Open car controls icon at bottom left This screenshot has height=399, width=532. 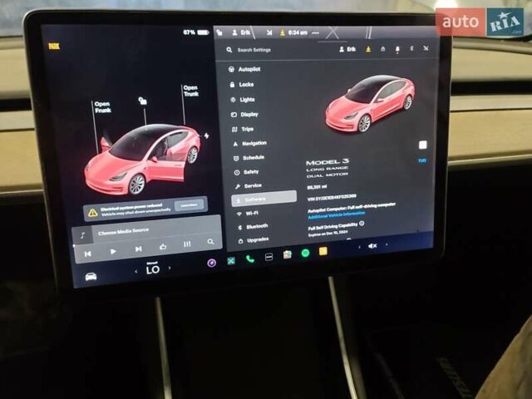91,276
